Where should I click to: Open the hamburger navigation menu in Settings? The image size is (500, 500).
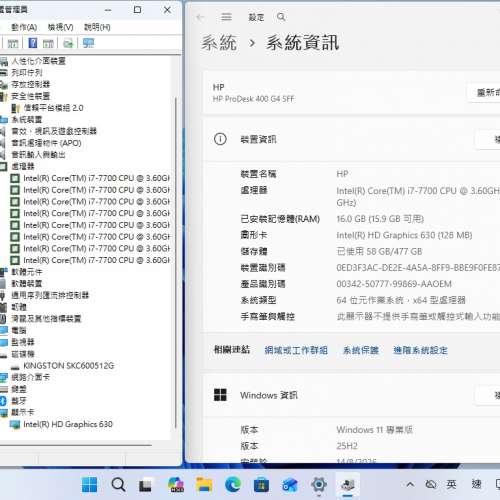(226, 17)
